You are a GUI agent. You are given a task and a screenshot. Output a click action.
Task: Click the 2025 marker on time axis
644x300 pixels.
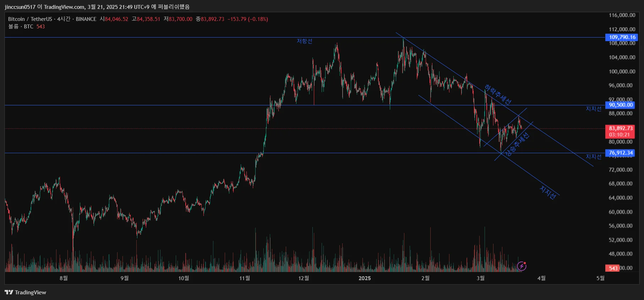[365, 278]
